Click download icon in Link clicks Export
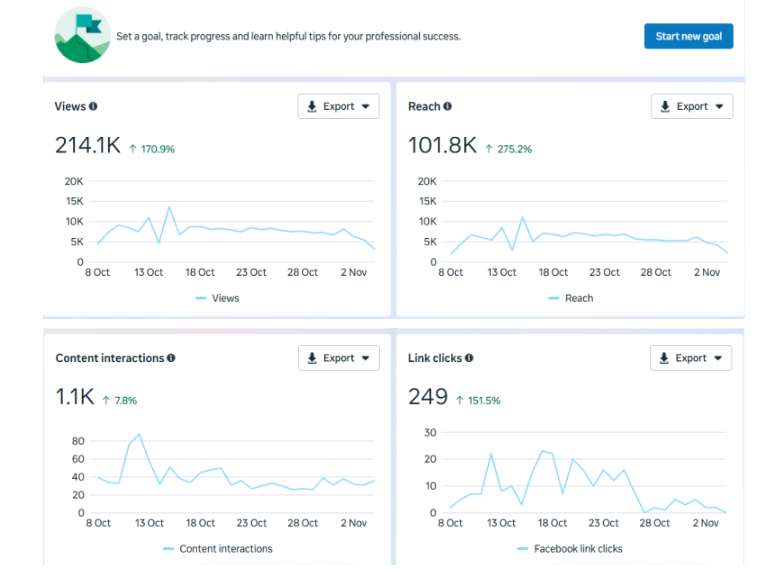Image resolution: width=763 pixels, height=572 pixels. tap(665, 358)
